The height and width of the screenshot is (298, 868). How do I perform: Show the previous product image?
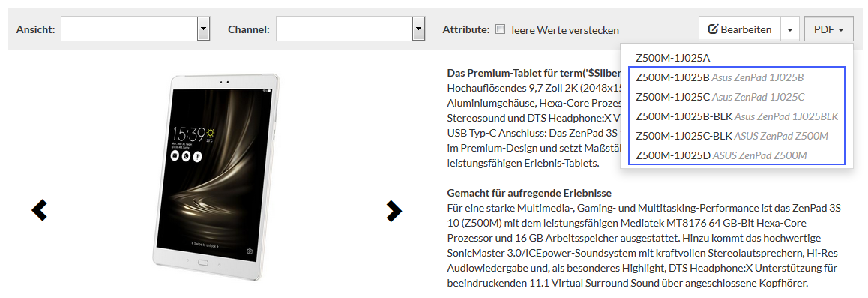point(39,210)
